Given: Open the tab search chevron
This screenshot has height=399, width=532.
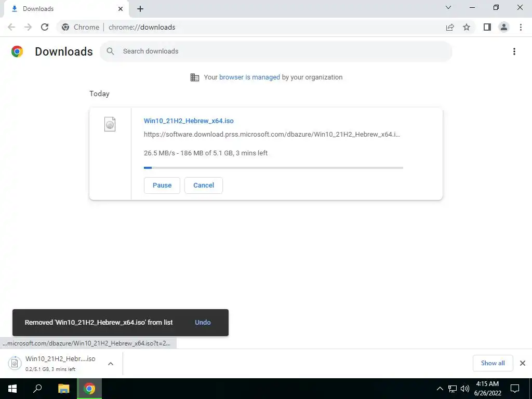Looking at the screenshot, I should pos(448,7).
